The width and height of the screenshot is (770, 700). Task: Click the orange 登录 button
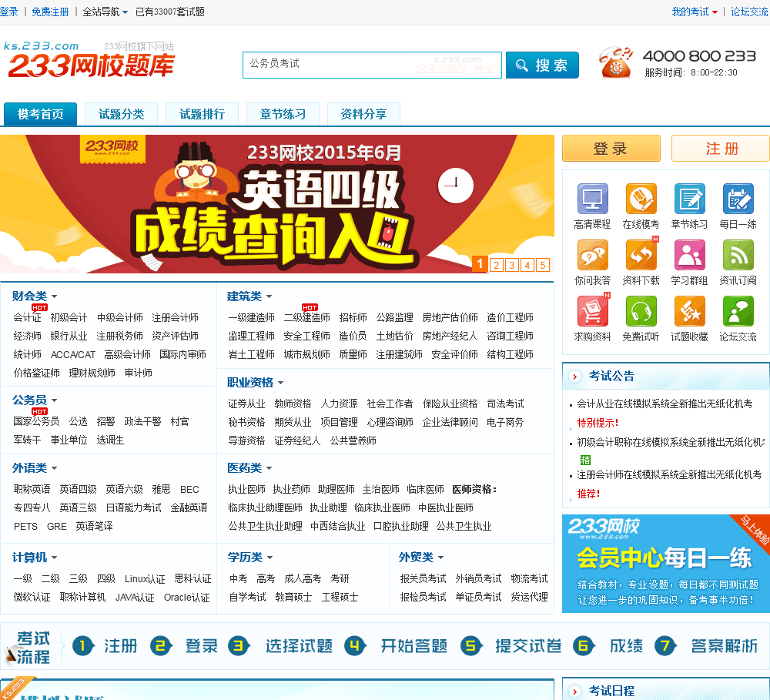(611, 149)
